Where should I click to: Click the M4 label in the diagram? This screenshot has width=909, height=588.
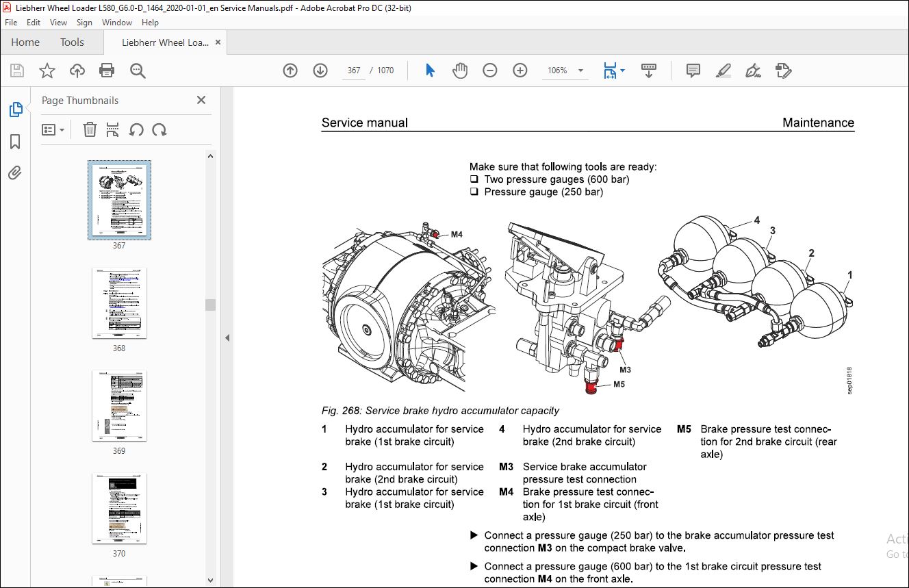457,234
